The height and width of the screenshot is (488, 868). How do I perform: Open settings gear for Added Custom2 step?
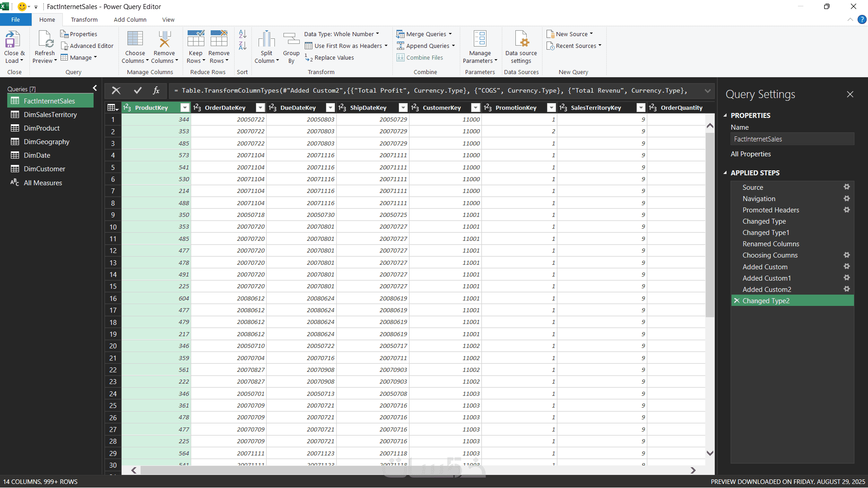[847, 289]
